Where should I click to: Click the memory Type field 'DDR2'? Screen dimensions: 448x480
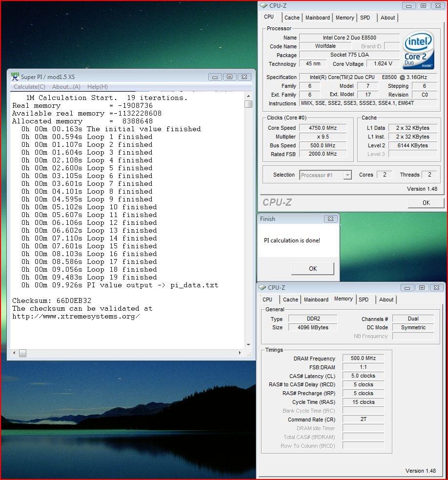click(313, 319)
